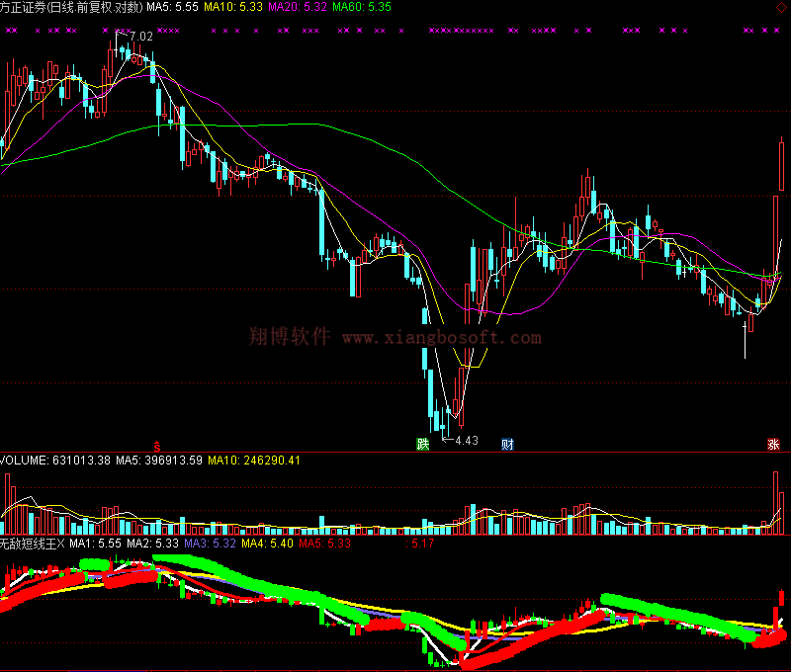Click the tallest red volume bar
This screenshot has width=791, height=672.
(775, 503)
